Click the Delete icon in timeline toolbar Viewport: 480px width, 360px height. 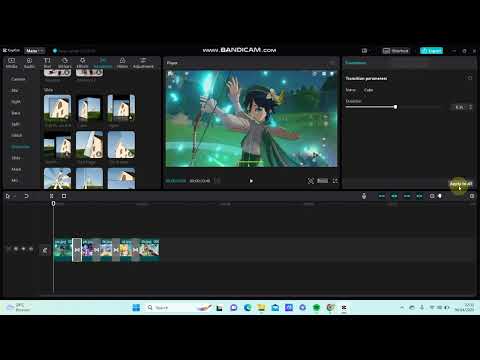pos(64,196)
